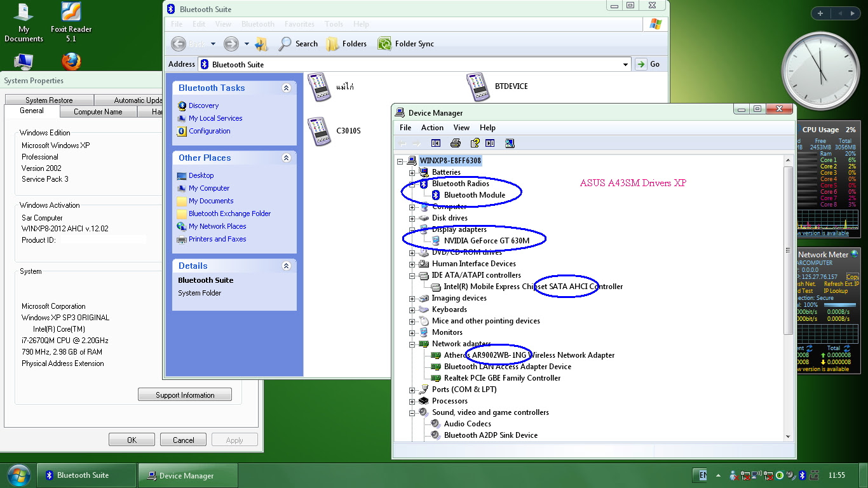The image size is (868, 488).
Task: Collapse the Bluetooth Tasks panel
Action: coord(286,88)
